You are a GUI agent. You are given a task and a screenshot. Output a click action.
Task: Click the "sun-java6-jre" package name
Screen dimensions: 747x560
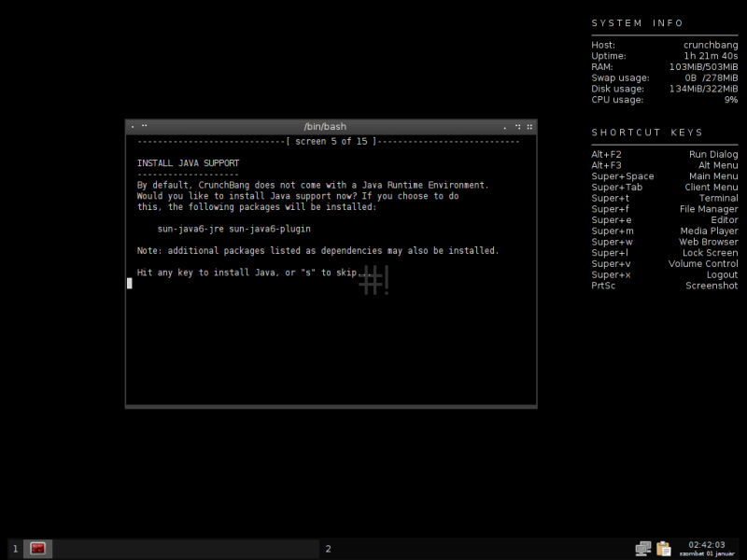click(190, 229)
